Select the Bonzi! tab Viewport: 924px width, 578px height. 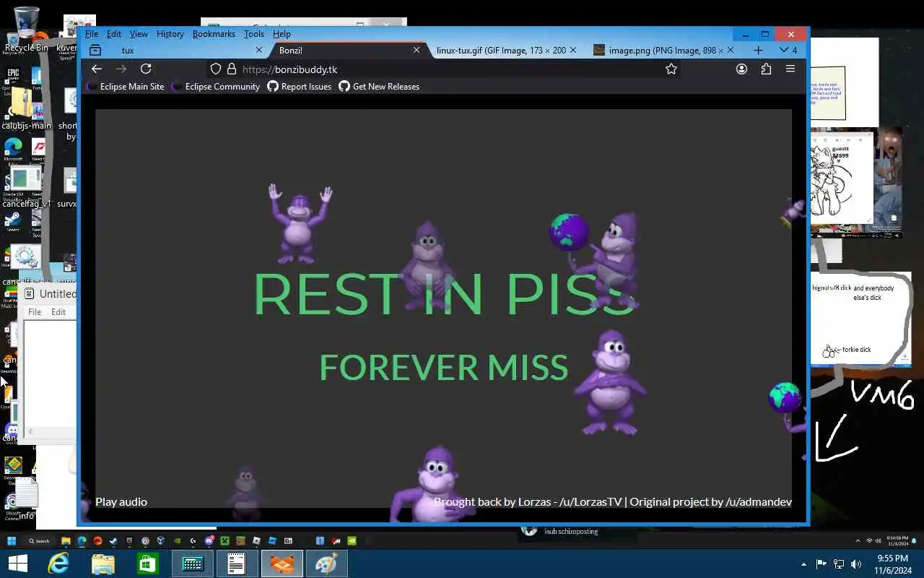tap(346, 50)
